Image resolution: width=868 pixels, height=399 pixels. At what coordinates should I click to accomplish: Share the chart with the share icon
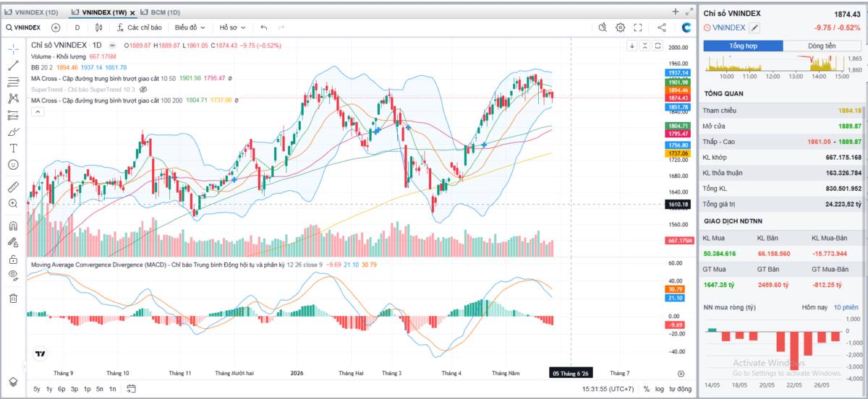click(x=662, y=27)
